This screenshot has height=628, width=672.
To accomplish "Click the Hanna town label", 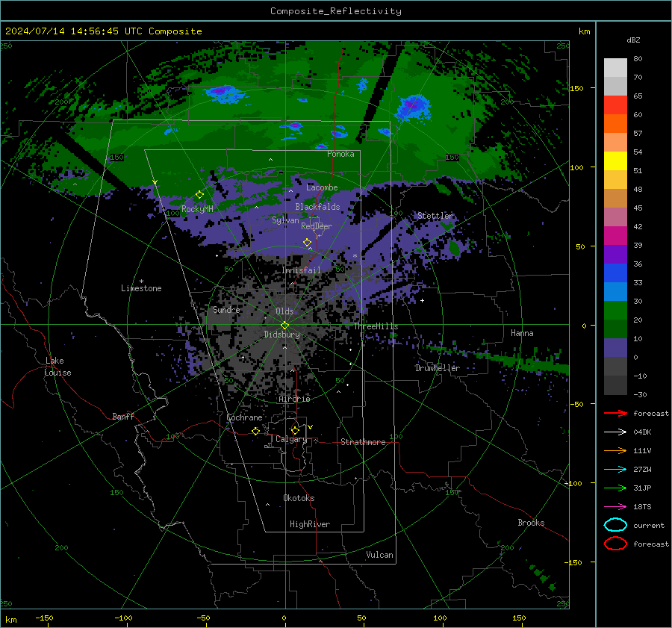I will coord(522,333).
